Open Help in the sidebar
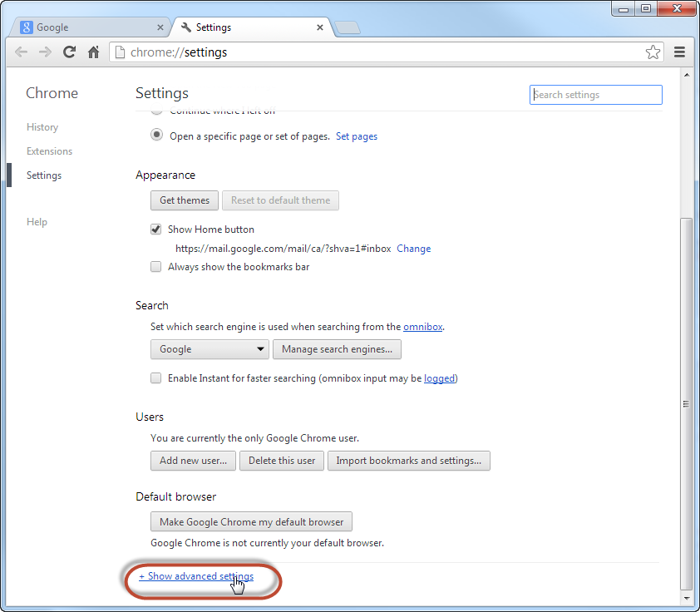Viewport: 700px width, 612px height. 37,222
